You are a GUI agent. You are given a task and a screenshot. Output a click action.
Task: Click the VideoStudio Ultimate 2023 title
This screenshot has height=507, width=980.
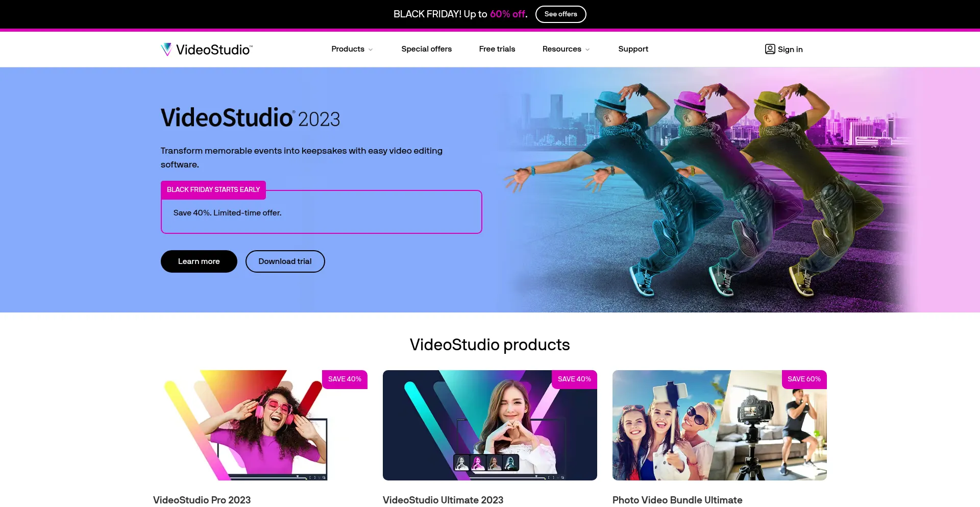443,500
